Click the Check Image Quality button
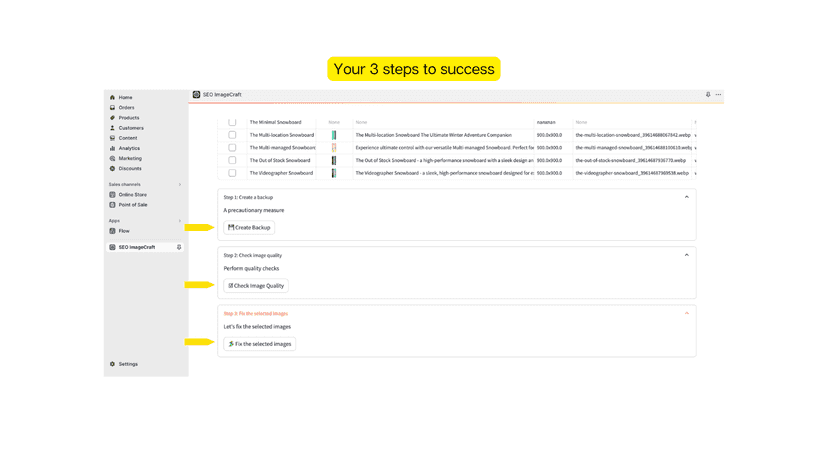The image size is (828, 466). (x=256, y=286)
